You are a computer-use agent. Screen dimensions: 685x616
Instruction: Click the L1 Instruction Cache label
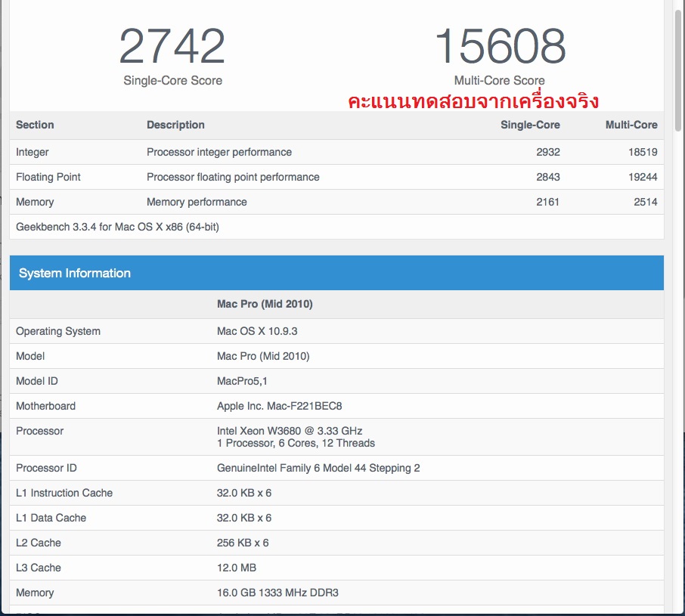(64, 493)
